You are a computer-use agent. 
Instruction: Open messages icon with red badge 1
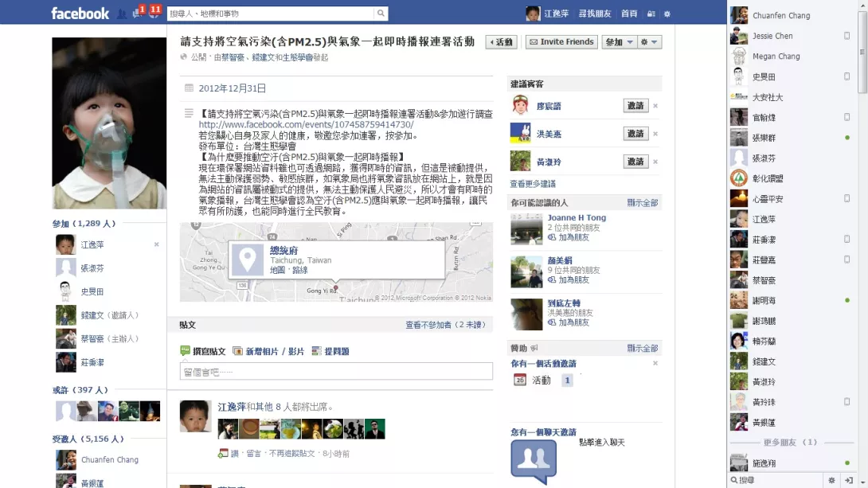point(137,14)
